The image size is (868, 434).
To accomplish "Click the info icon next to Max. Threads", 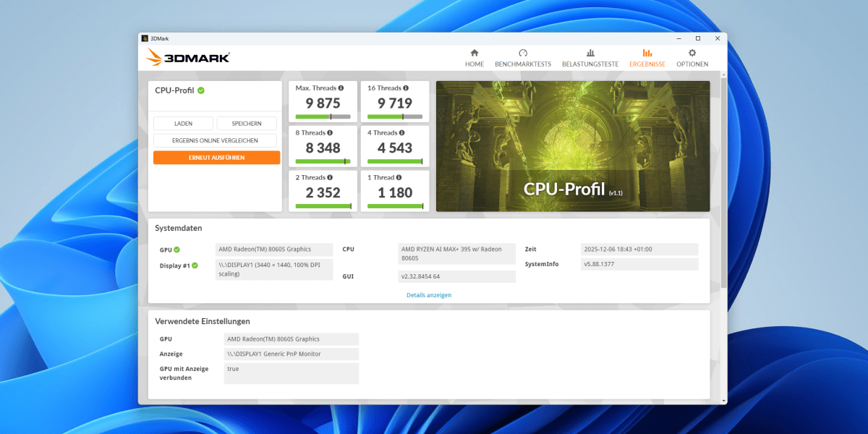I will click(x=339, y=87).
